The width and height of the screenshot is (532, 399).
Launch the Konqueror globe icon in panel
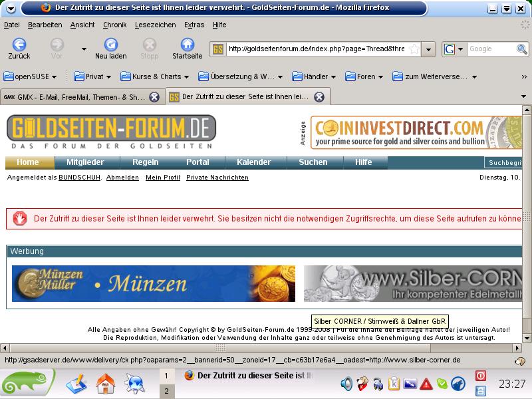coord(135,384)
